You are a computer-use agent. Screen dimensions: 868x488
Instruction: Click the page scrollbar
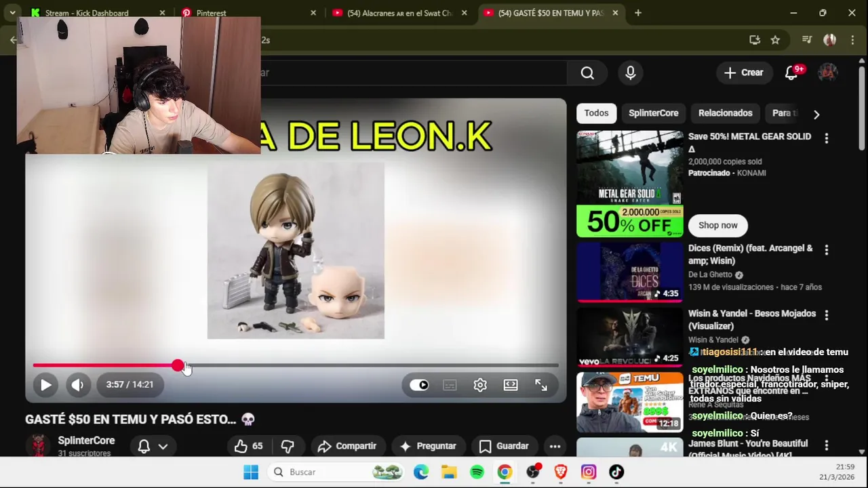point(862,108)
